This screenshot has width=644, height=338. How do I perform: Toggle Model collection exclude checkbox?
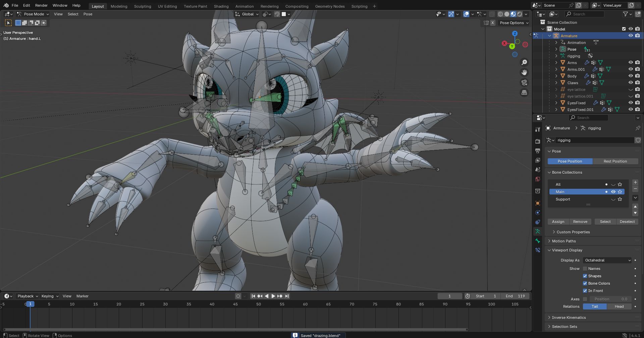tap(624, 29)
